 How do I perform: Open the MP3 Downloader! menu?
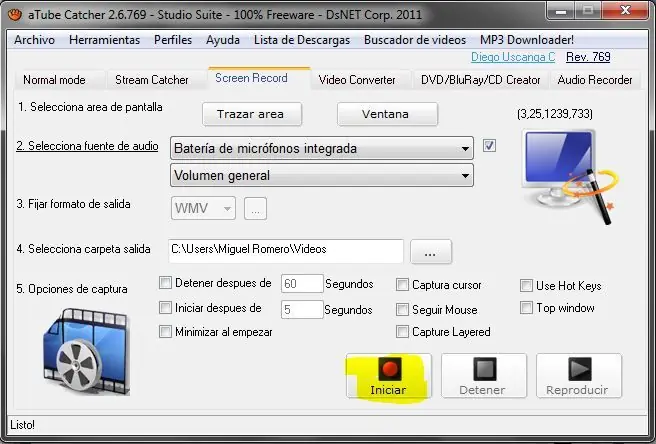(527, 40)
